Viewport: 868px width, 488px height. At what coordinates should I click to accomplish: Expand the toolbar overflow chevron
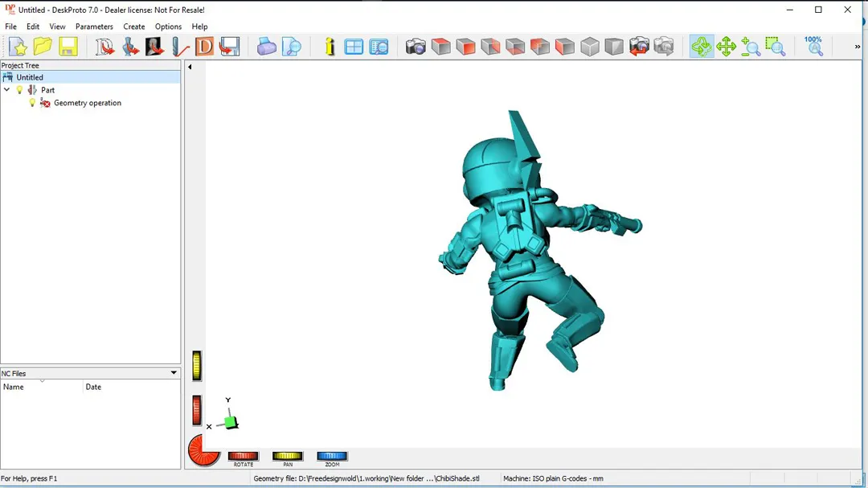[858, 47]
